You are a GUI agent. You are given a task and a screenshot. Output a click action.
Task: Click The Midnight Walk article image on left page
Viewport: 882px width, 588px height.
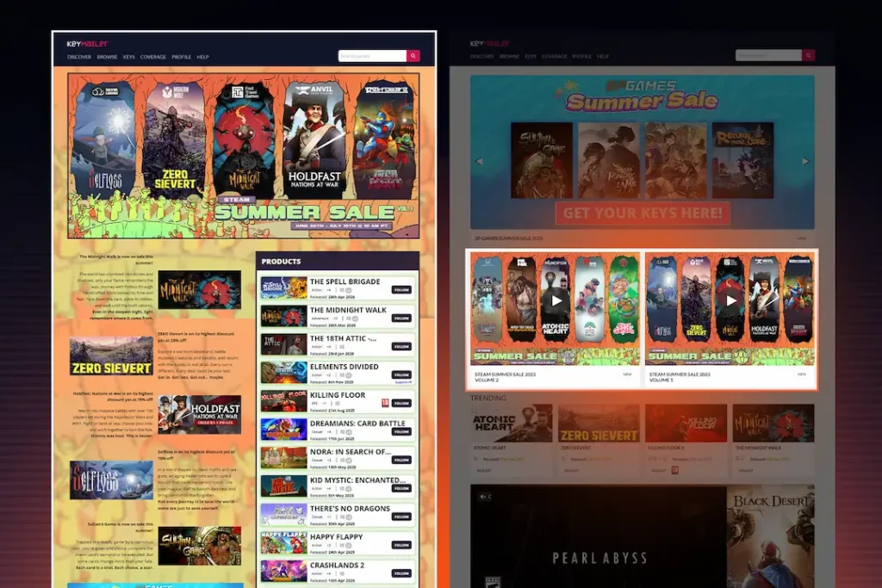point(199,290)
